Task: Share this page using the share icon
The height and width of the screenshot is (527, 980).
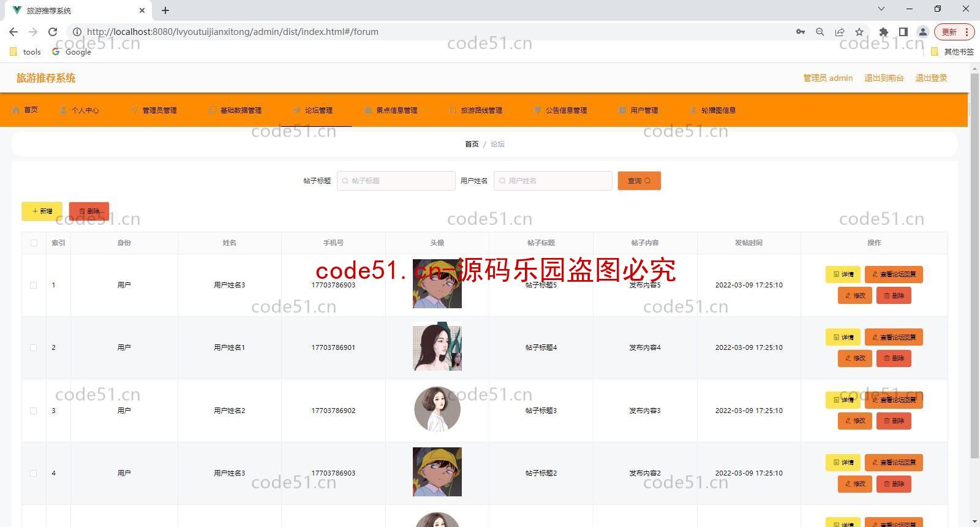Action: coord(840,32)
